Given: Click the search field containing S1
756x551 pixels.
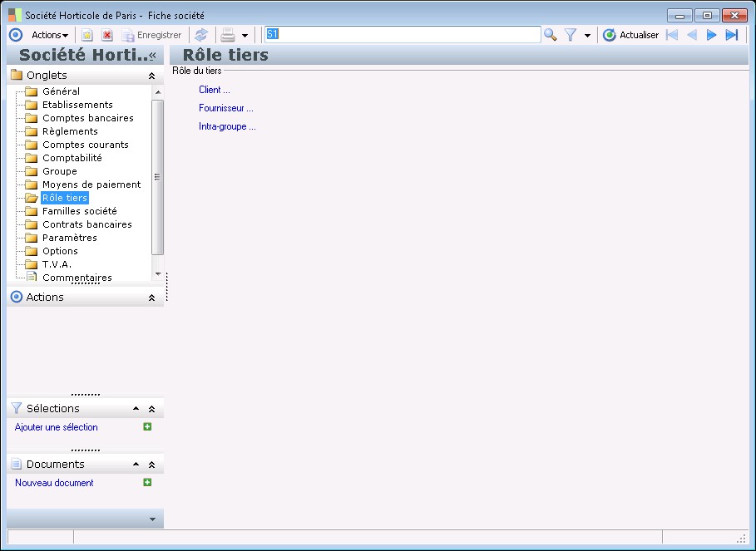Looking at the screenshot, I should click(403, 34).
